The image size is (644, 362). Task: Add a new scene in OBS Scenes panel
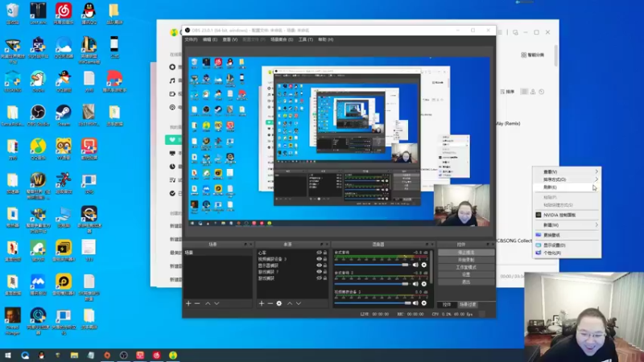188,303
